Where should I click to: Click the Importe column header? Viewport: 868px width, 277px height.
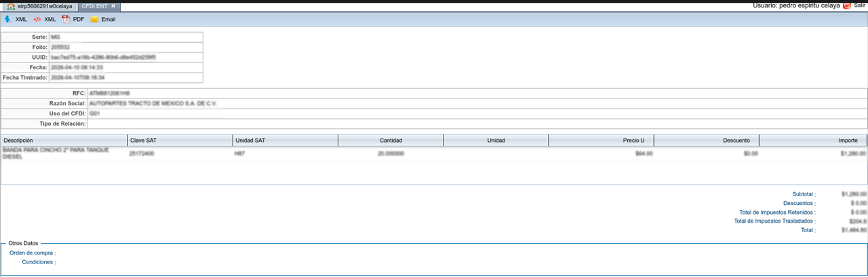(x=813, y=141)
